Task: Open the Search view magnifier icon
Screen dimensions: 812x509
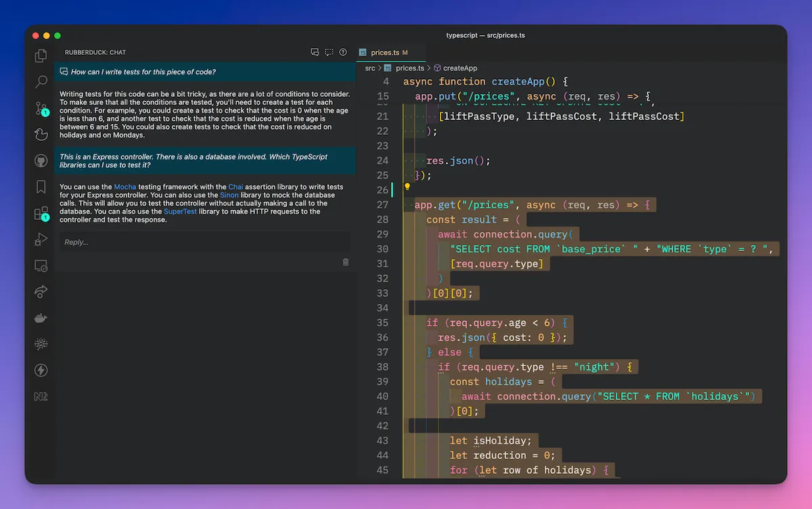Action: 41,82
